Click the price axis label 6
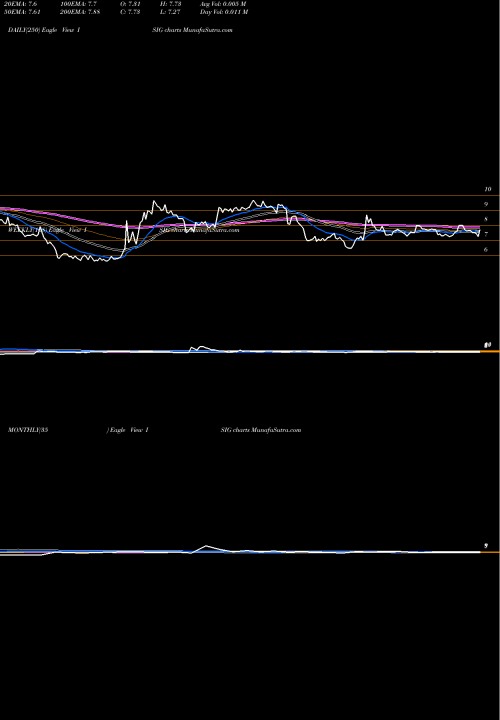The height and width of the screenshot is (720, 500). pos(486,250)
